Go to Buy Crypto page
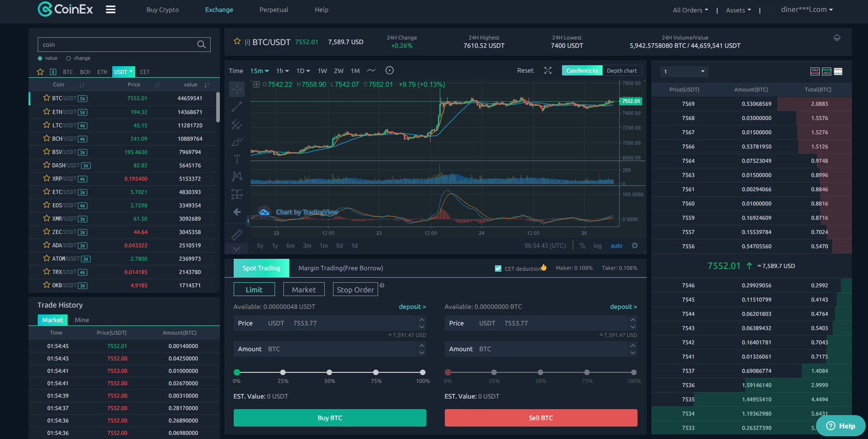Image resolution: width=868 pixels, height=439 pixels. click(x=163, y=10)
